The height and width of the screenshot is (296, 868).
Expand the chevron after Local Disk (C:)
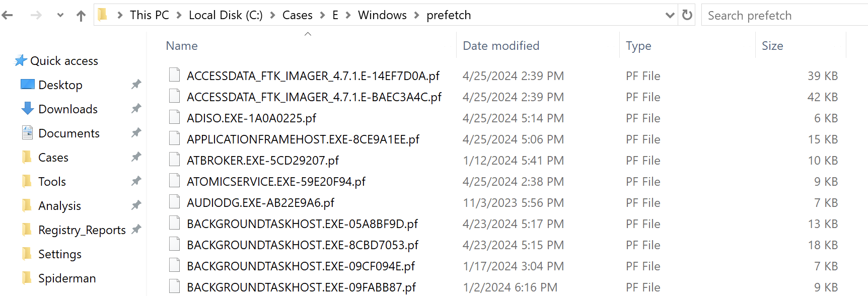(272, 16)
